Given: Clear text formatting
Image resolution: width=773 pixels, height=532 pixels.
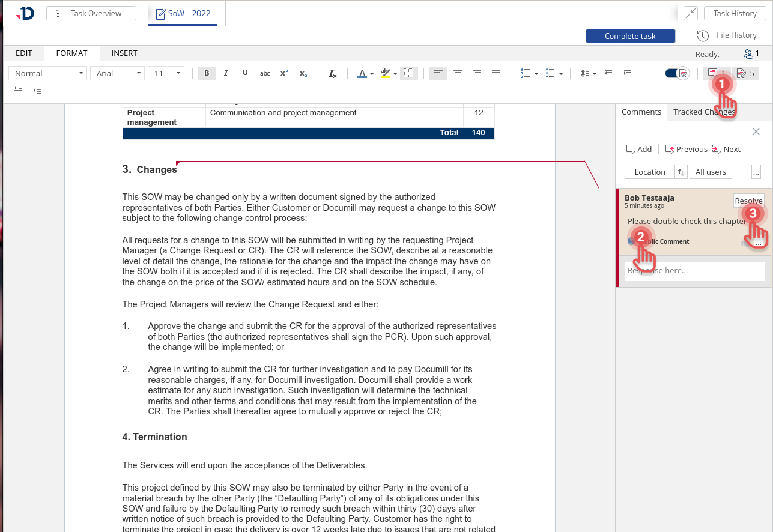Looking at the screenshot, I should [x=332, y=73].
